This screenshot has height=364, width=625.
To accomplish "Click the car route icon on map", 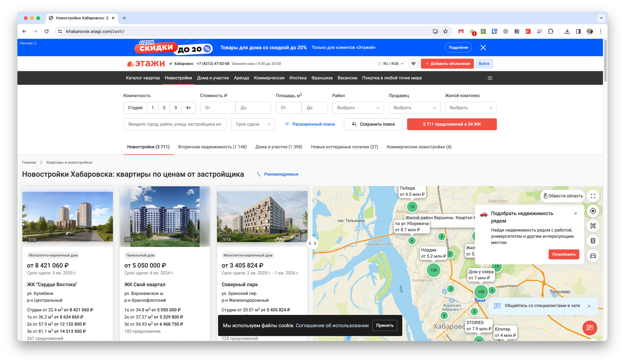I will pyautogui.click(x=593, y=256).
